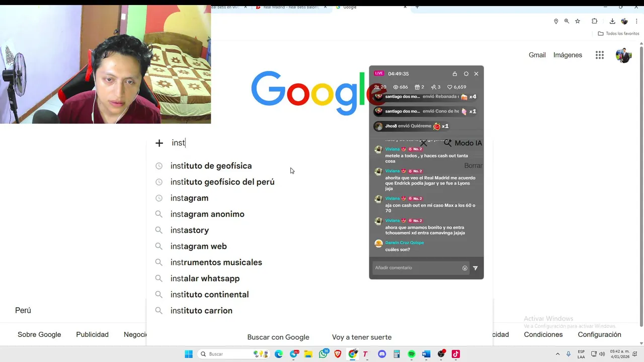Screen dimensions: 644x362
Task: Open File Explorer from the taskbar
Action: point(308,354)
